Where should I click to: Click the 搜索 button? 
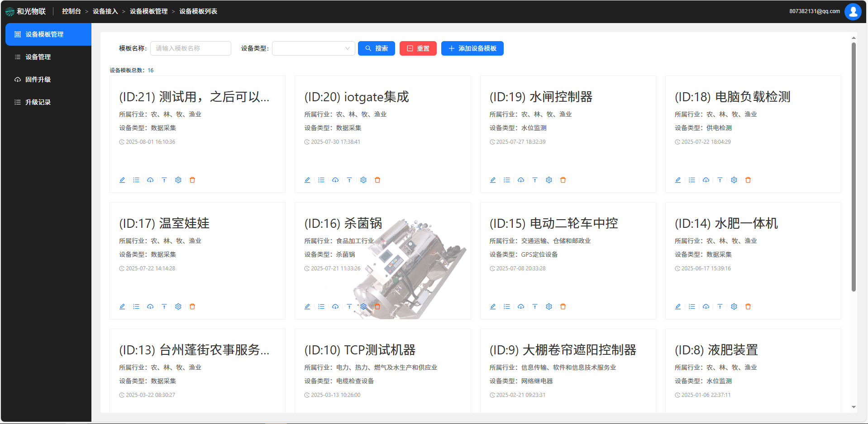pyautogui.click(x=377, y=48)
